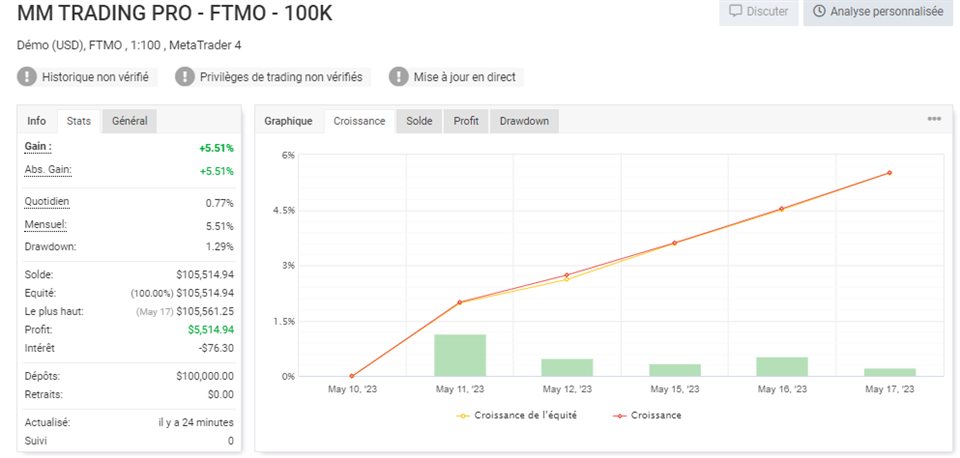Click the Discuter speech bubble icon
The height and width of the screenshot is (458, 960).
[x=735, y=12]
